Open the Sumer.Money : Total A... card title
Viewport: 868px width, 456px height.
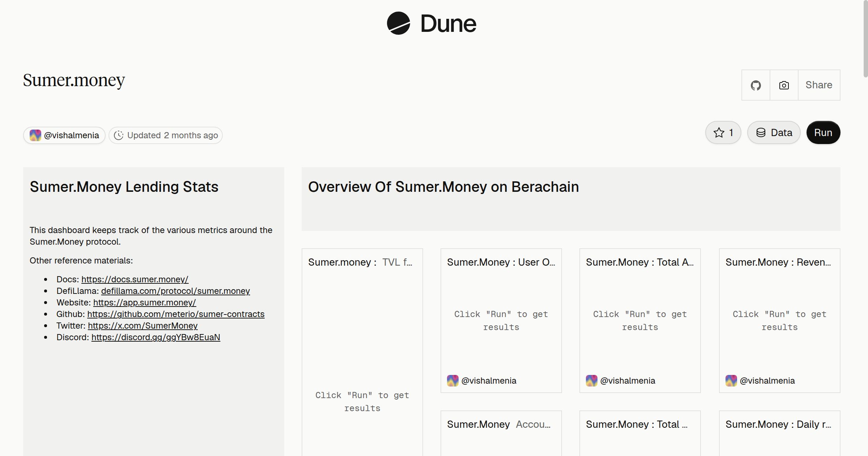point(640,262)
